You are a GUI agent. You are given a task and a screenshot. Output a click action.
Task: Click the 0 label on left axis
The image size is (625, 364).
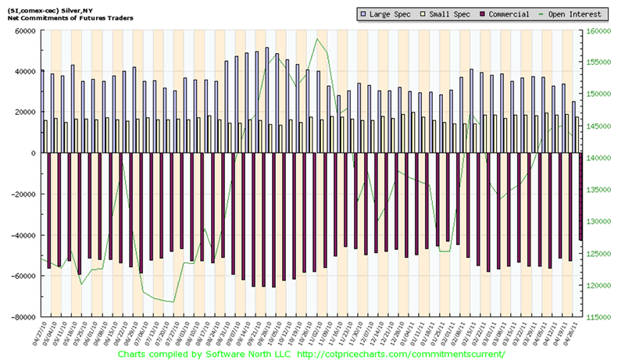[x=34, y=153]
